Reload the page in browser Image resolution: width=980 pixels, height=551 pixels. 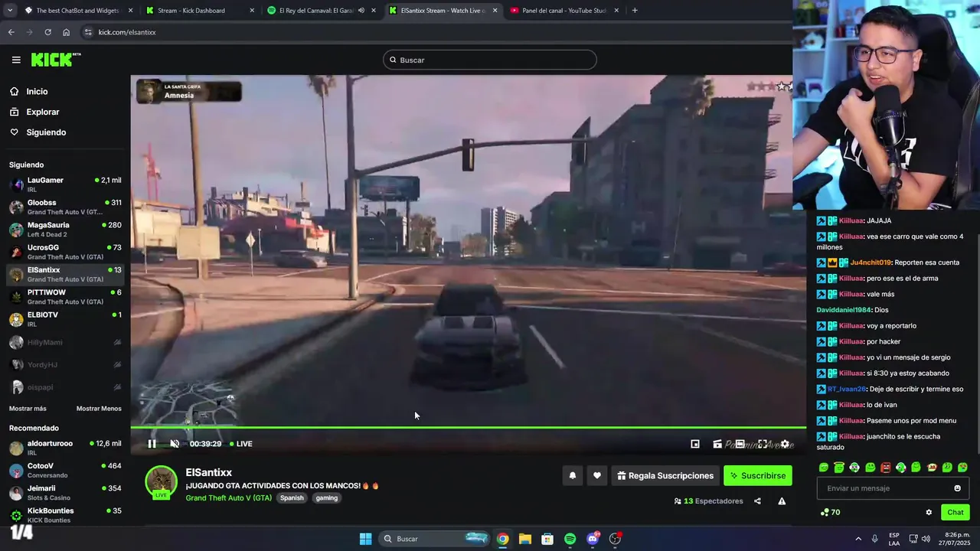point(47,32)
